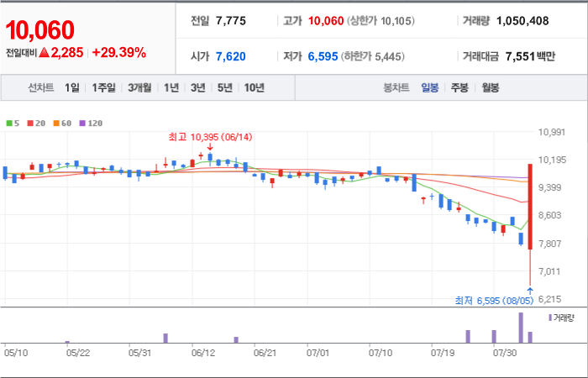Click the 거래량 volume legend marker
This screenshot has width=588, height=378.
point(561,318)
